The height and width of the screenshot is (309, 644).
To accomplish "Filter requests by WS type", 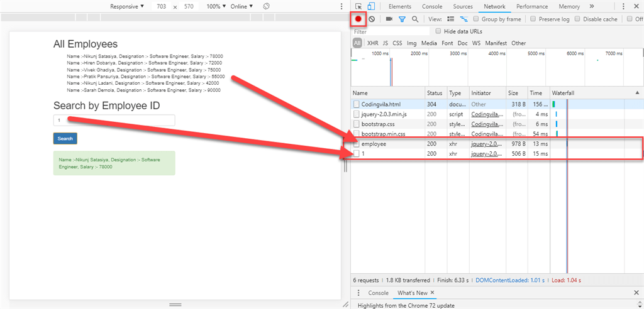I will [x=477, y=43].
